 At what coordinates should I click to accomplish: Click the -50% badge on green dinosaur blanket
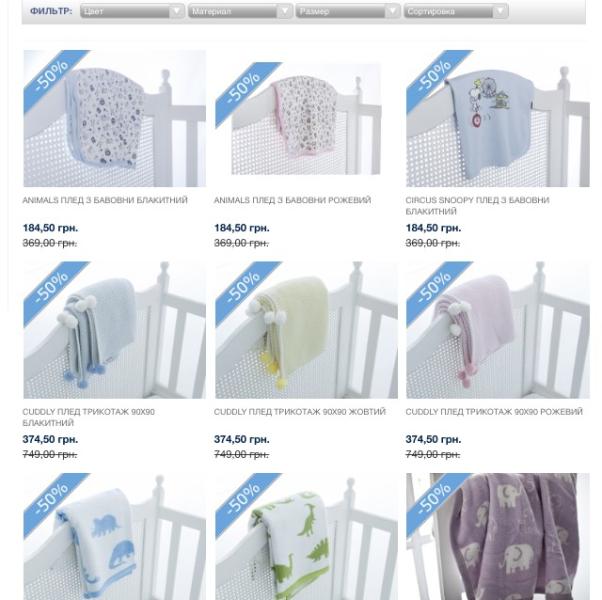pos(243,500)
